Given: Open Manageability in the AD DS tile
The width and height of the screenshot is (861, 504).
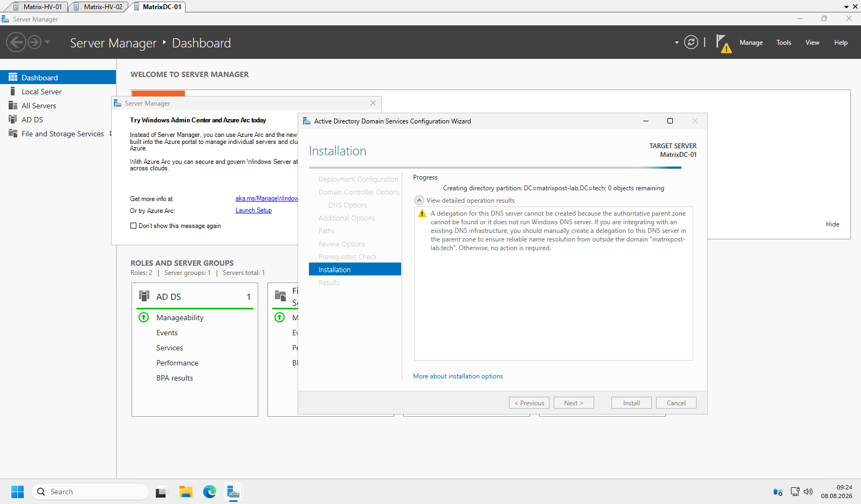Looking at the screenshot, I should click(180, 318).
